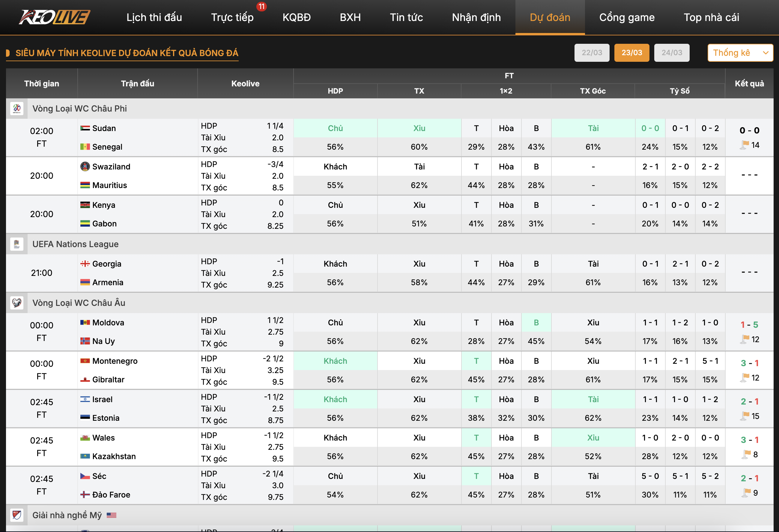Click the Europe WC qualifier league icon
The width and height of the screenshot is (779, 532).
[17, 303]
